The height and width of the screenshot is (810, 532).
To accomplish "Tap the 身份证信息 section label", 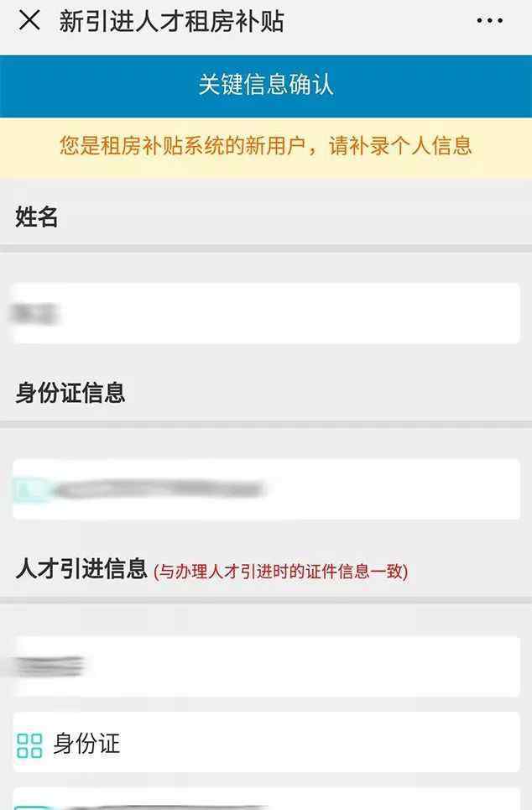I will pos(70,393).
